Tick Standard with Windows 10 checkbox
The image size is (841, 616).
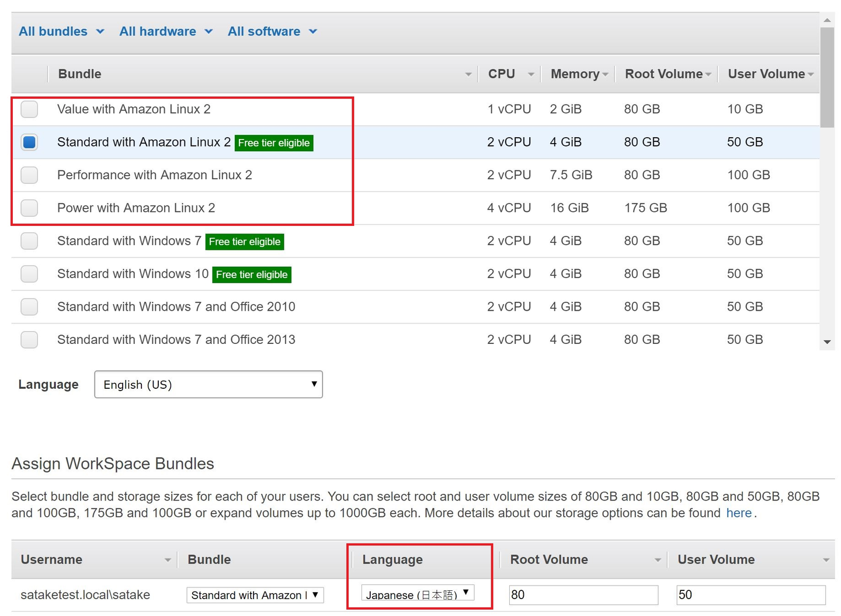tap(29, 274)
